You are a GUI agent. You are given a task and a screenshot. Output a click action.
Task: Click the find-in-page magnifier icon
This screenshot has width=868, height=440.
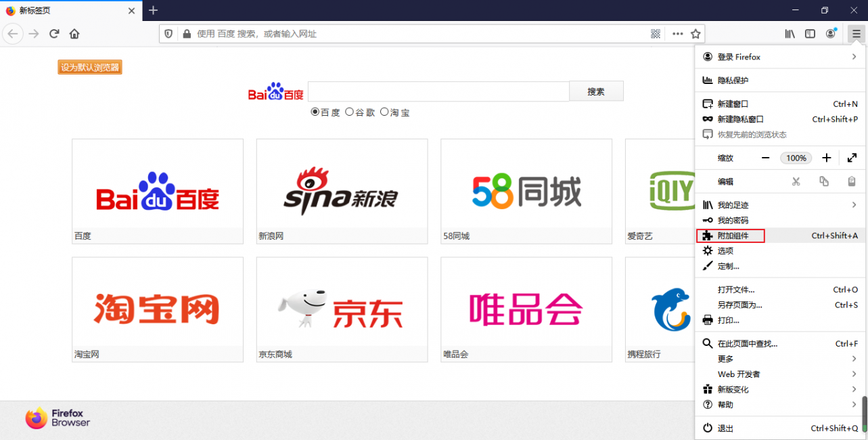point(708,343)
